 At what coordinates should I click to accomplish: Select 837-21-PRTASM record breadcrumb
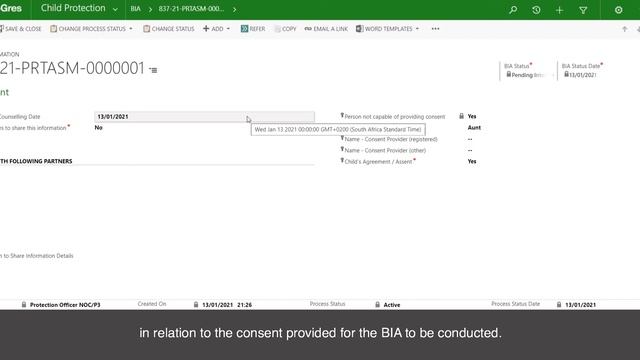(191, 9)
